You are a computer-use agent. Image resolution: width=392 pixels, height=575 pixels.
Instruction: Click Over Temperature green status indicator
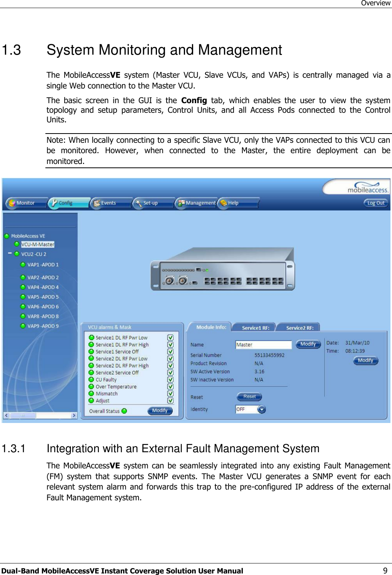tap(91, 386)
